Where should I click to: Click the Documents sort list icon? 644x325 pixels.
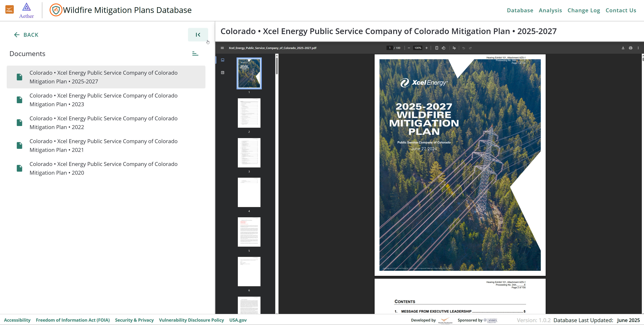pyautogui.click(x=195, y=54)
